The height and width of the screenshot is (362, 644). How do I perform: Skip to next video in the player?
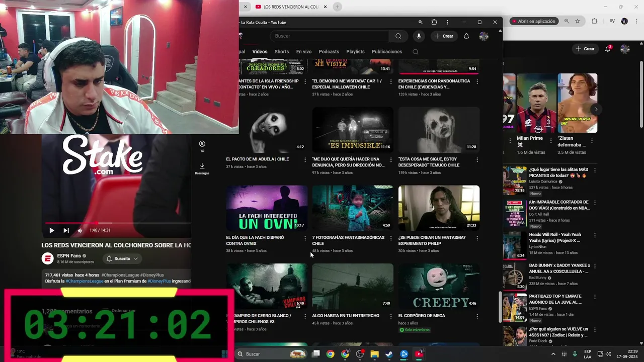(66, 230)
